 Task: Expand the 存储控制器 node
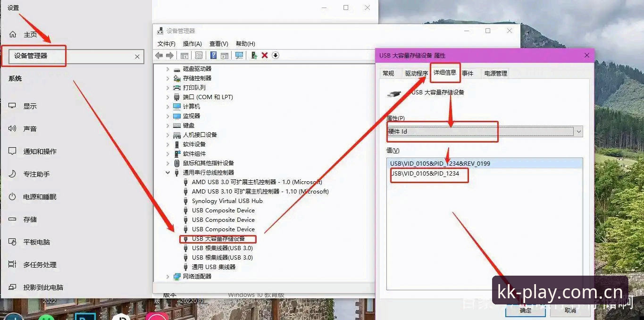point(167,78)
